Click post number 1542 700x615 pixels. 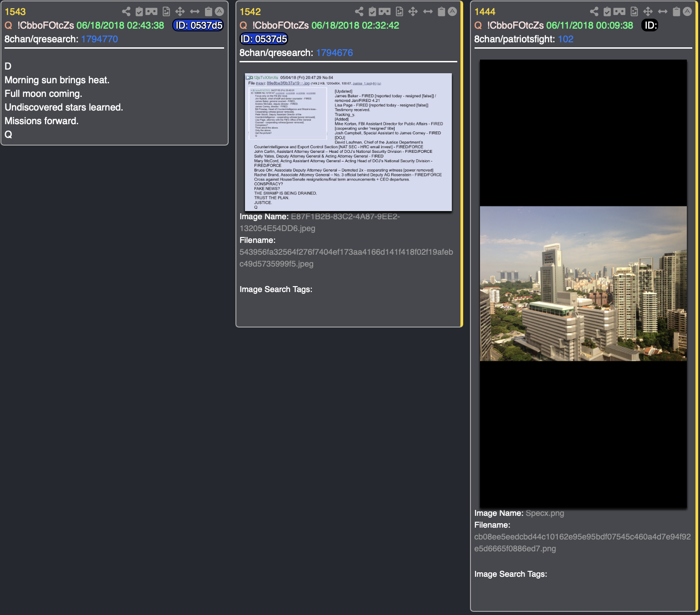point(250,12)
